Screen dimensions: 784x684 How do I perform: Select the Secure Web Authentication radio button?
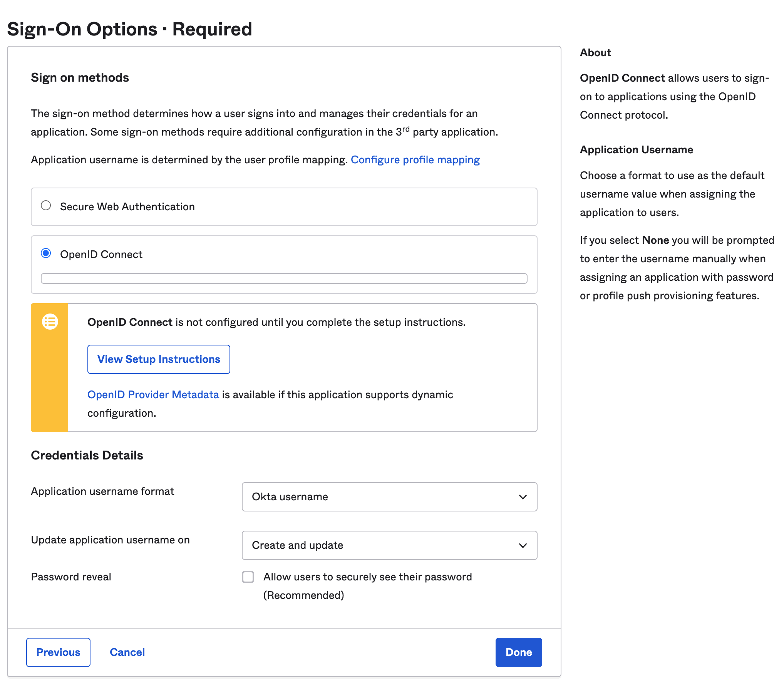pos(46,206)
